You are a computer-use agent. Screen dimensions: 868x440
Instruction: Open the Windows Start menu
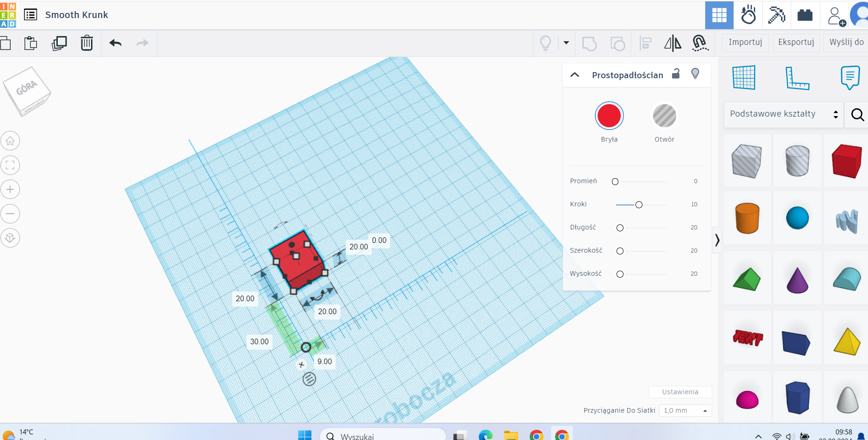305,435
